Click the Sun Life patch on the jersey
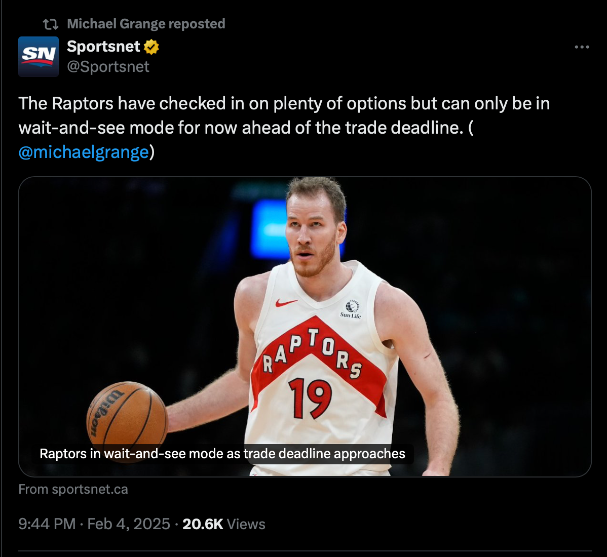The image size is (607, 557). click(350, 309)
